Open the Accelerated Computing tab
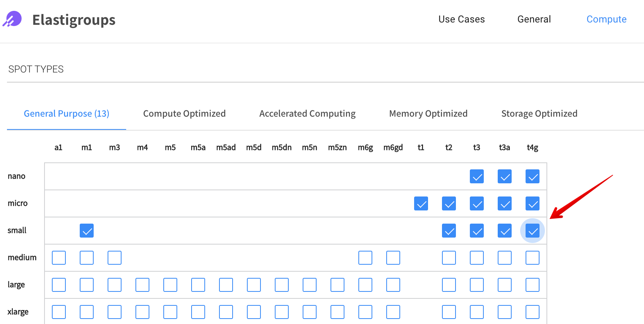 [x=307, y=114]
